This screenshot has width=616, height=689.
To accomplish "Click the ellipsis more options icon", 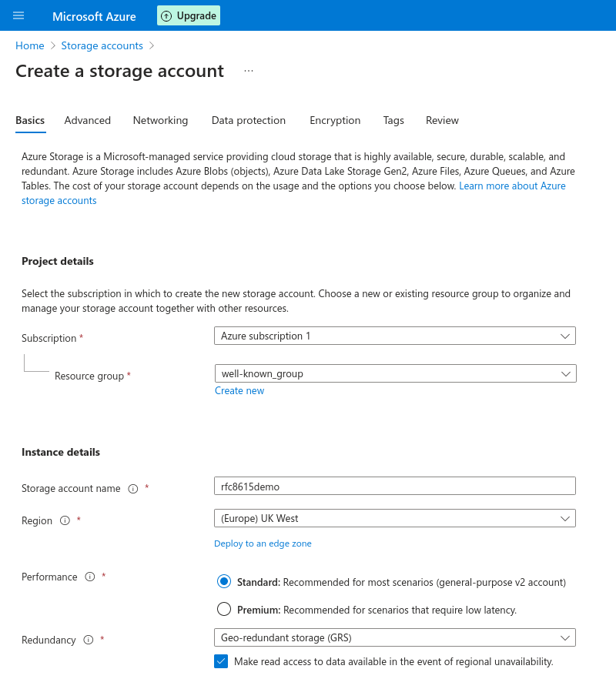I will [249, 71].
